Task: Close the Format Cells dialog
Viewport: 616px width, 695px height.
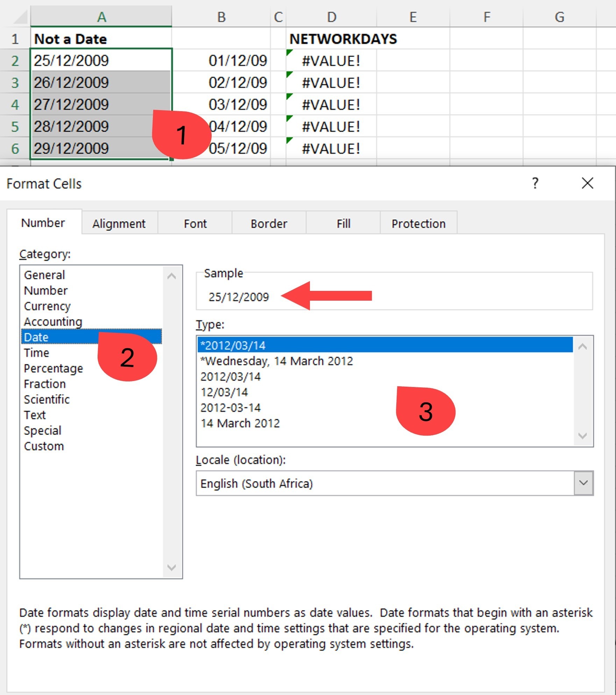Action: (588, 184)
